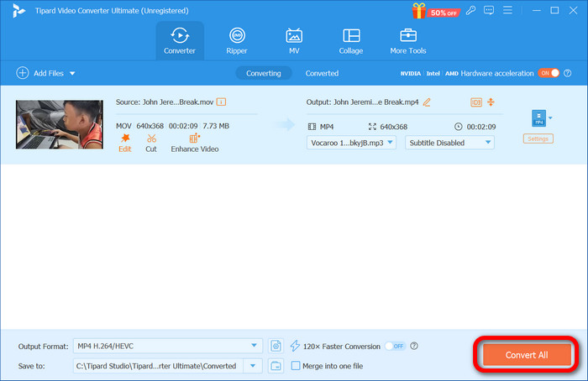
Task: Open the Save to folder icon
Action: pos(276,366)
